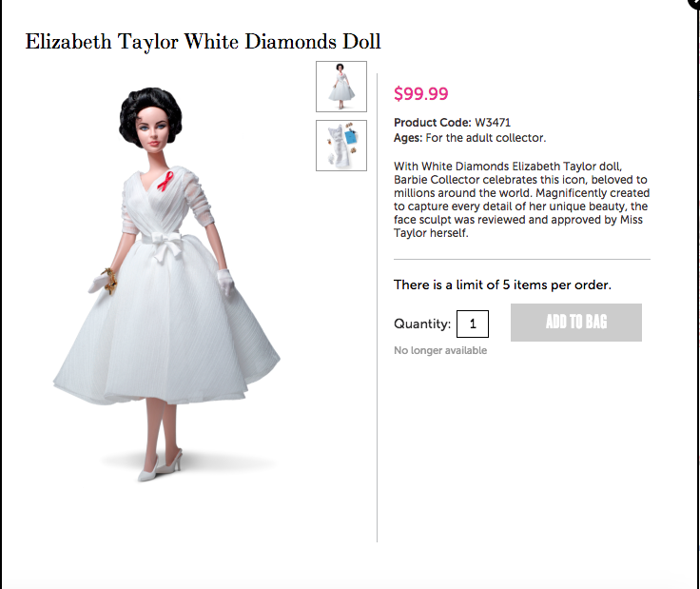Viewport: 700px width, 589px height.
Task: Click the product description paragraph
Action: (521, 200)
